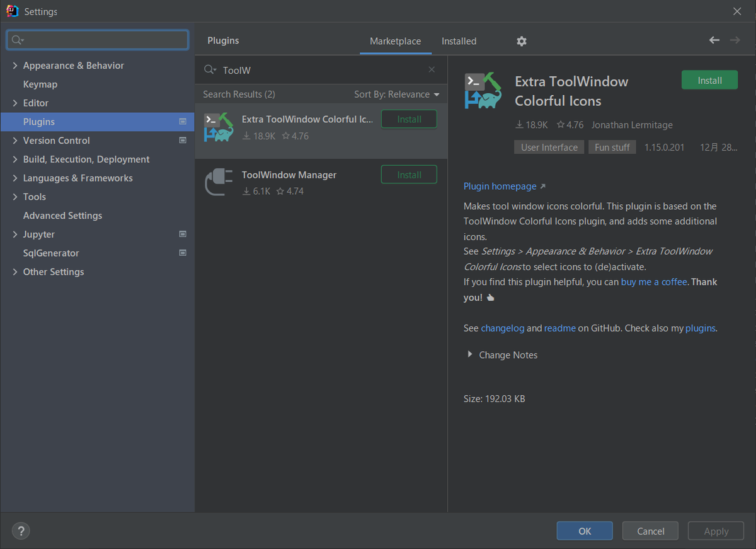The height and width of the screenshot is (549, 756).
Task: Install Extra ToolWindow Colorful Icons from list
Action: click(409, 119)
